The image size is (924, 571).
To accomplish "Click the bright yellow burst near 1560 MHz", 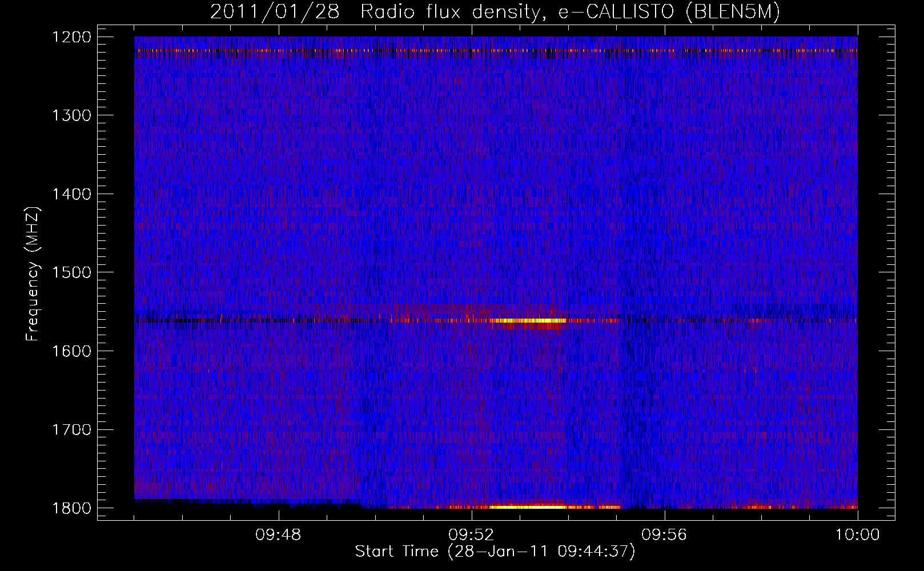I will 528,321.
